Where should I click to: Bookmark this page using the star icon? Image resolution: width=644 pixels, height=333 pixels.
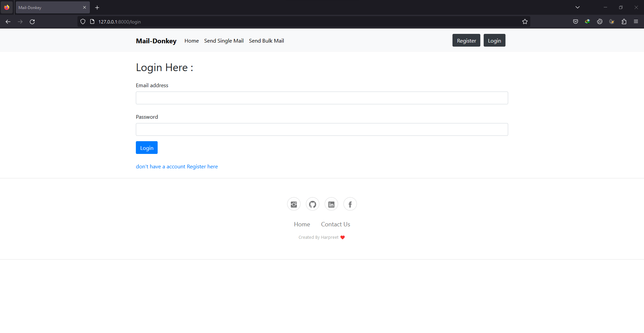[525, 21]
